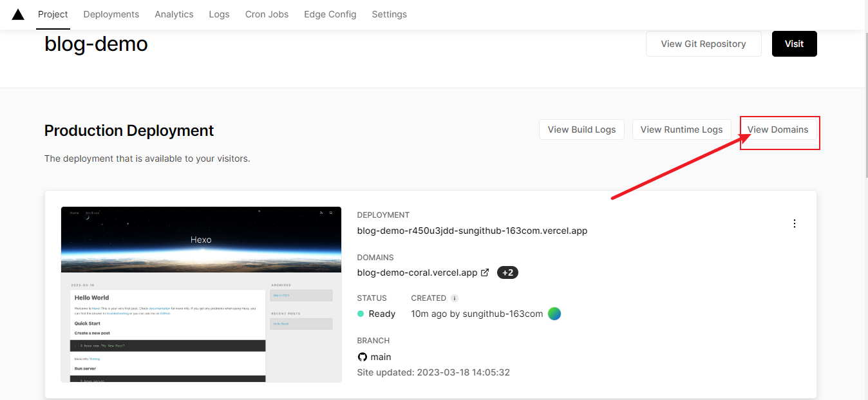Screen dimensions: 868x400
Task: Open View Runtime Logs
Action: tap(681, 129)
